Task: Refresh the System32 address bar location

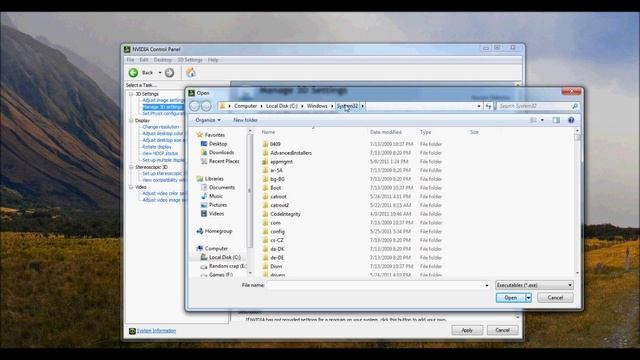Action: point(488,106)
